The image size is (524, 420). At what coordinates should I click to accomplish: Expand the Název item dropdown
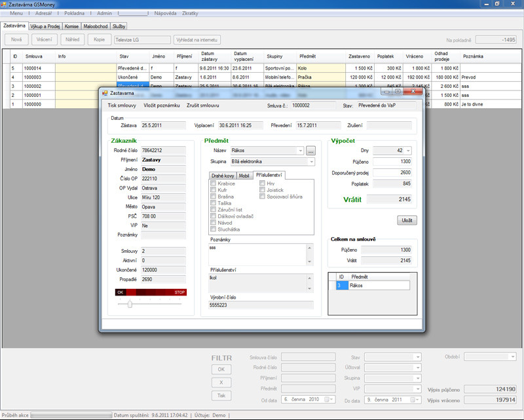pyautogui.click(x=301, y=151)
